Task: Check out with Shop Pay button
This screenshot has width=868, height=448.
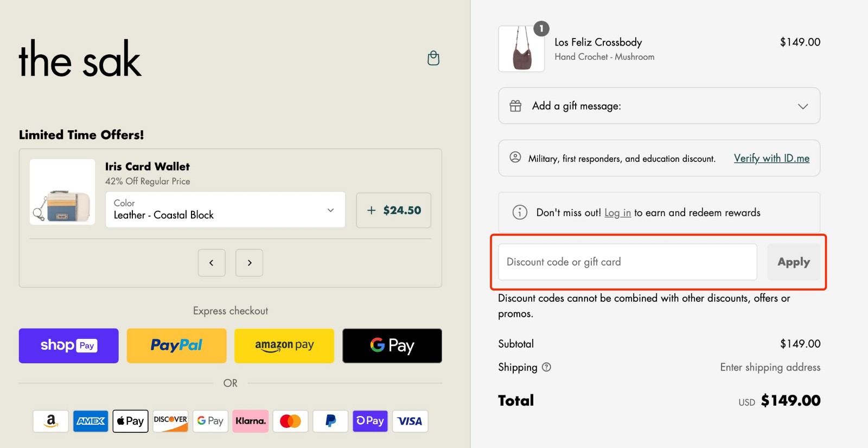Action: pyautogui.click(x=69, y=345)
